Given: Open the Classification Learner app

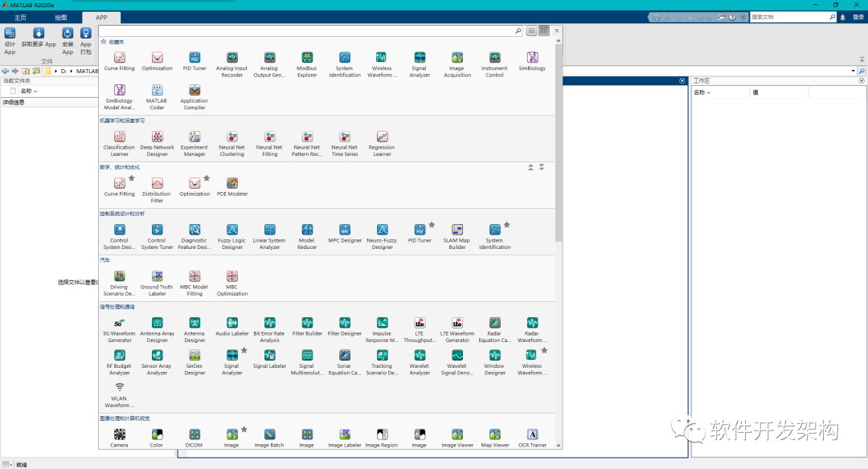Looking at the screenshot, I should (119, 143).
